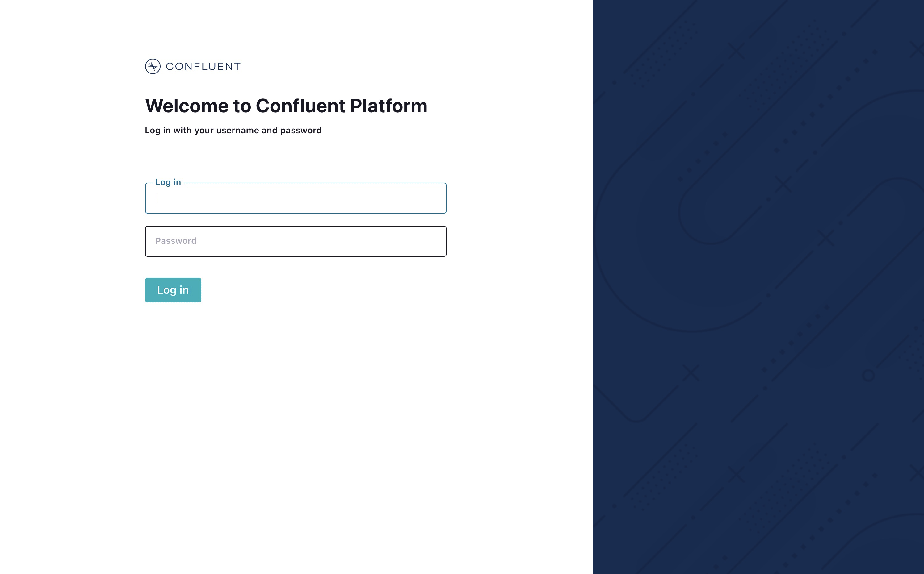This screenshot has width=924, height=574.
Task: Click the "Welcome to Confluent Platform" heading
Action: click(x=286, y=106)
